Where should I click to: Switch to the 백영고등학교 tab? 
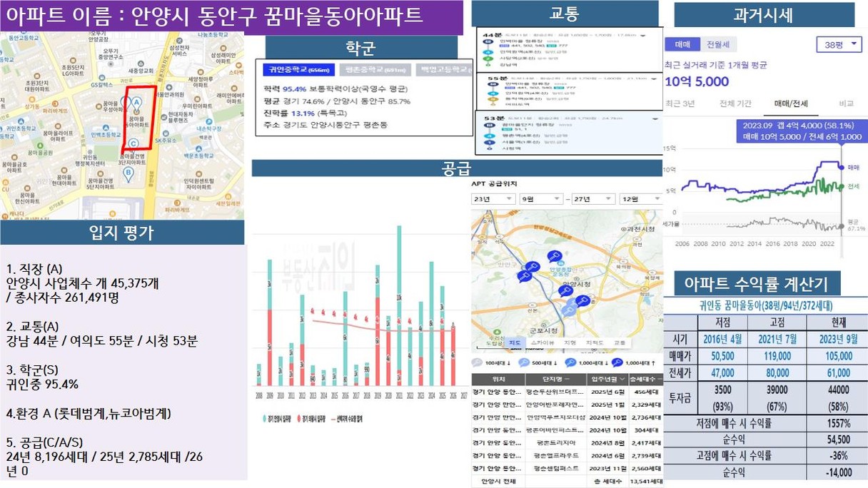(x=445, y=69)
